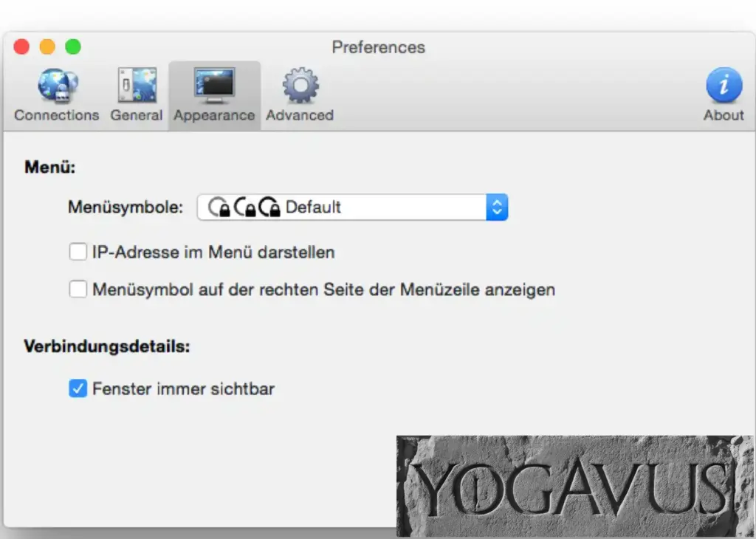Click the YOGAVUS stone image
Screen dimensions: 756x539
click(574, 486)
